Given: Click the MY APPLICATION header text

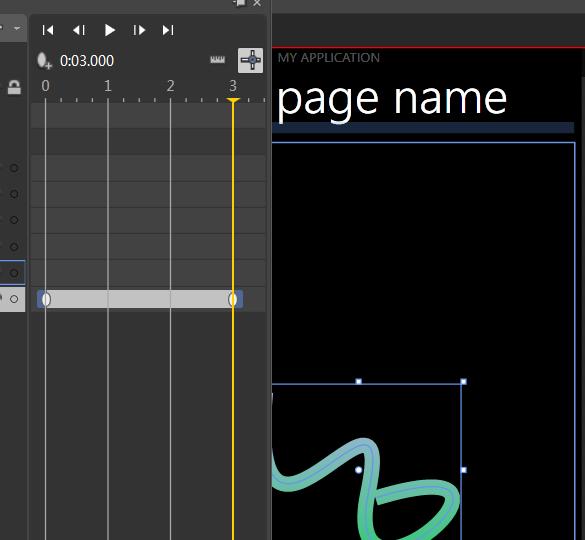Looking at the screenshot, I should [329, 58].
